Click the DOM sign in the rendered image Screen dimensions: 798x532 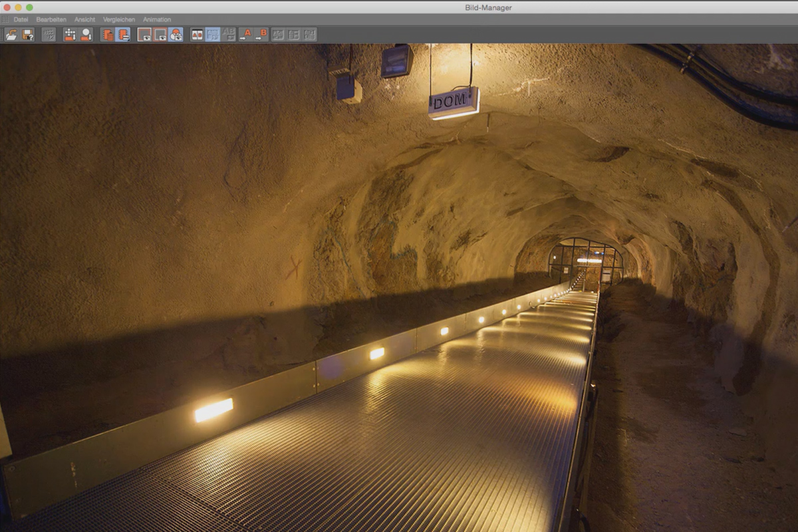454,103
